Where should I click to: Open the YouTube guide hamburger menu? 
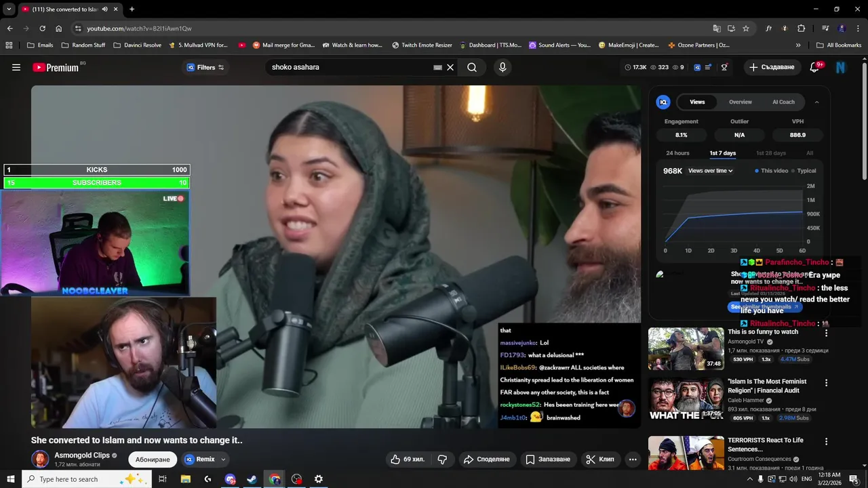pos(16,67)
